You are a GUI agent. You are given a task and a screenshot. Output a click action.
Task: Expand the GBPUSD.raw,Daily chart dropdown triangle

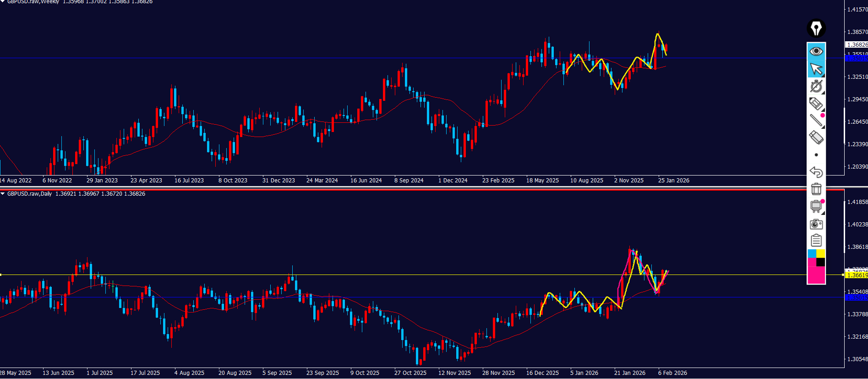point(3,194)
